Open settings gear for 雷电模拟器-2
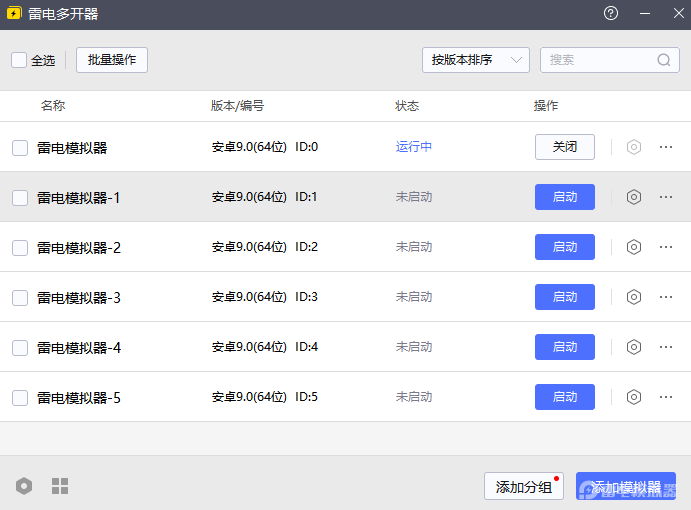The height and width of the screenshot is (510, 691). click(x=634, y=247)
